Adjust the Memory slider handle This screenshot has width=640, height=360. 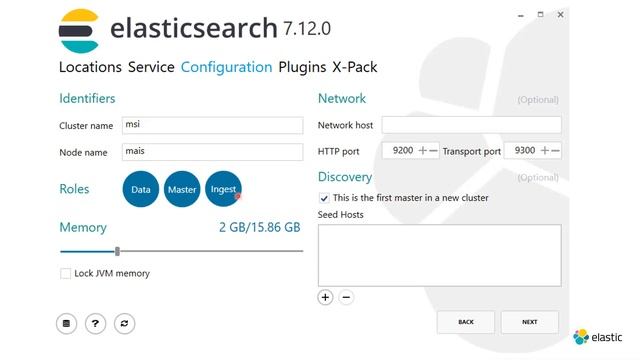pos(118,251)
